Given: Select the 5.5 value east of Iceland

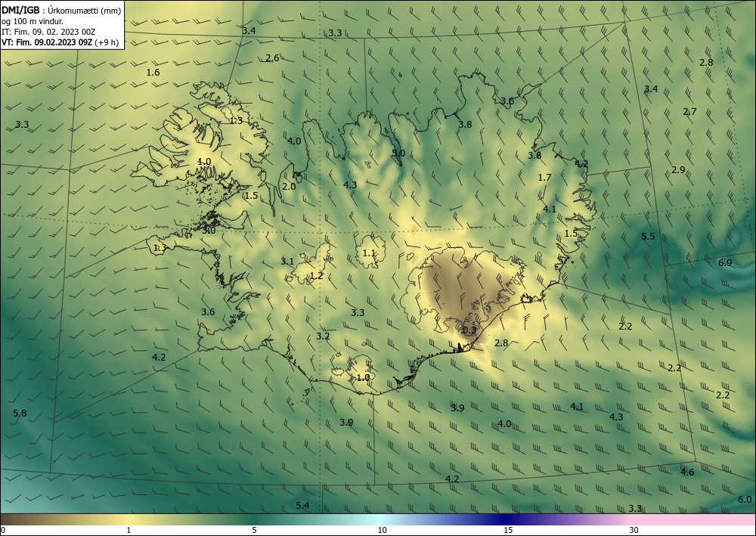Looking at the screenshot, I should [648, 236].
